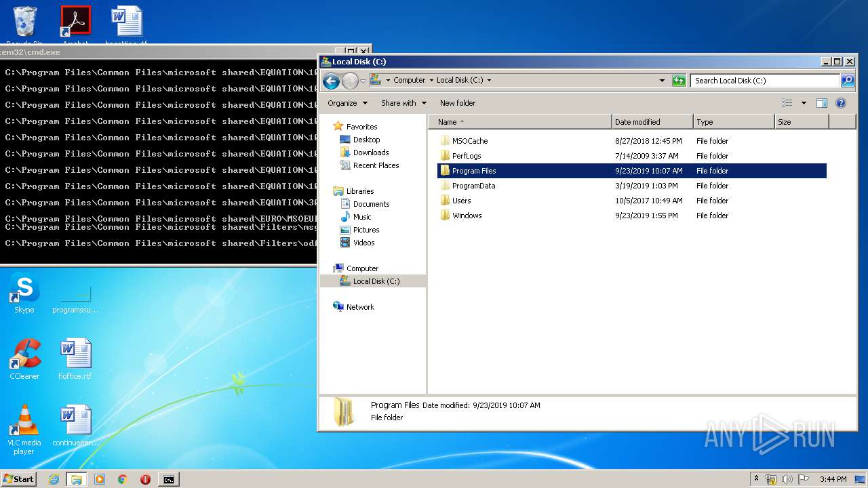868x488 pixels.
Task: Go back in the Explorer window
Action: (331, 81)
